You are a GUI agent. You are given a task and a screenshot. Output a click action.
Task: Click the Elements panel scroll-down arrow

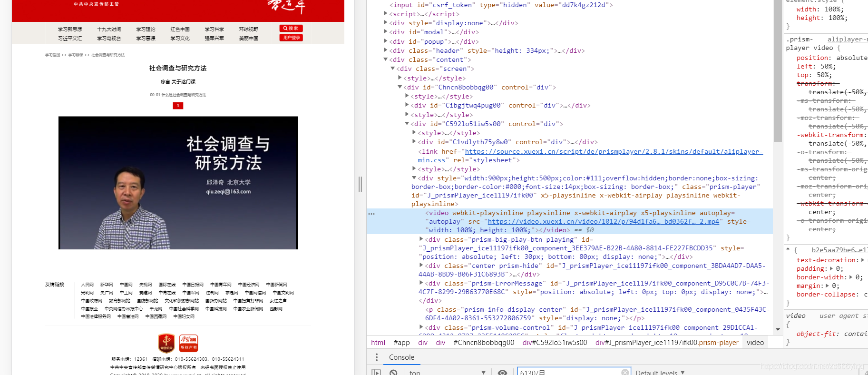tap(778, 329)
